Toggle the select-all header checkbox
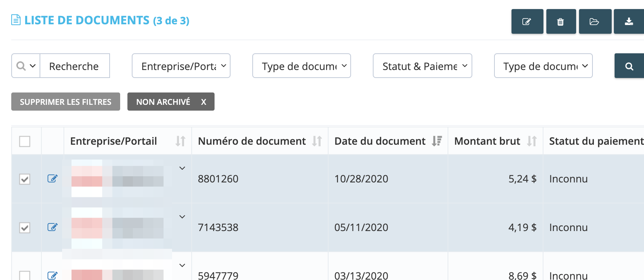This screenshot has height=280, width=644. pos(25,141)
